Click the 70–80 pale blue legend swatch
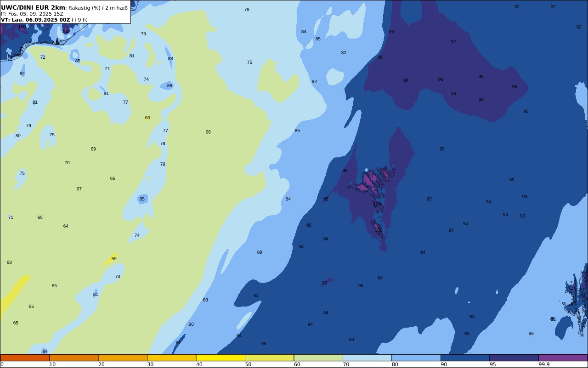 (x=367, y=357)
